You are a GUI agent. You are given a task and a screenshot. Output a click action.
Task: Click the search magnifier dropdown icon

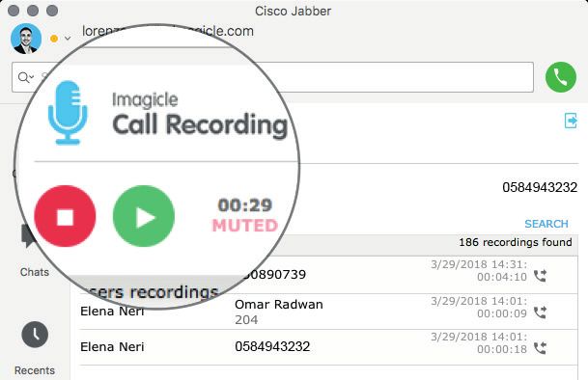25,77
